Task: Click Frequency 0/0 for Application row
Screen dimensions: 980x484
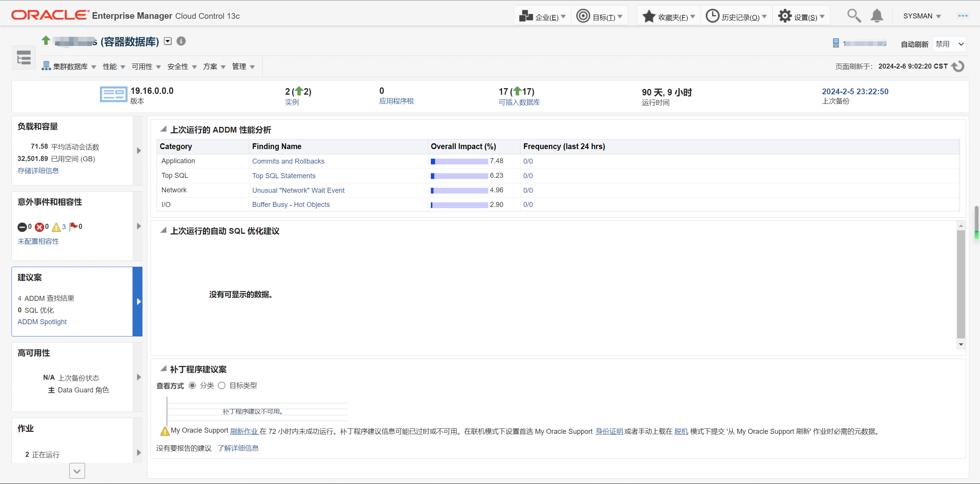Action: [x=528, y=161]
